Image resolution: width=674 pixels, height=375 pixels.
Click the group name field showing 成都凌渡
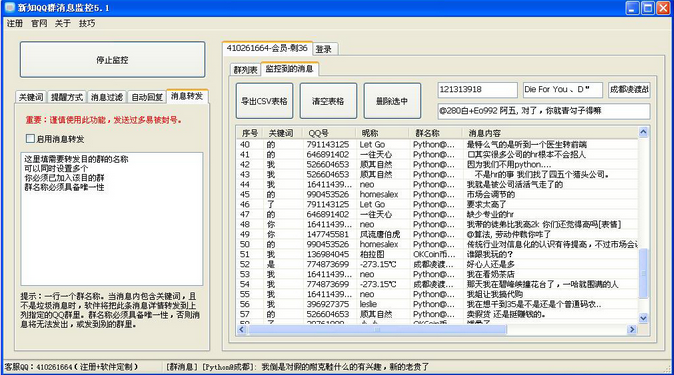[629, 90]
